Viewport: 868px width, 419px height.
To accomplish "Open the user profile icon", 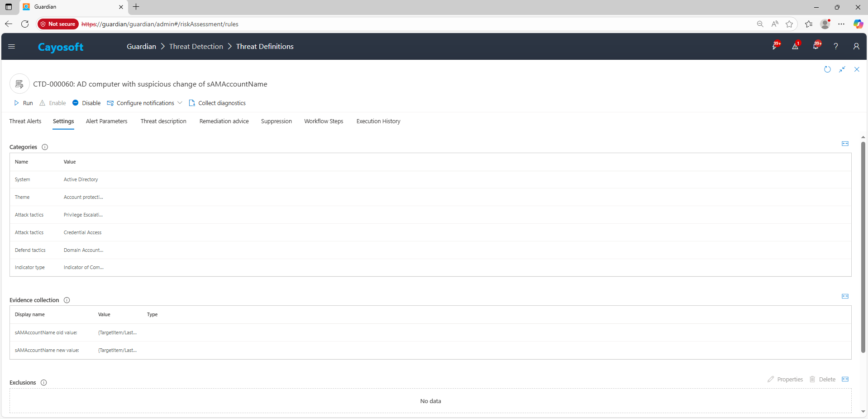I will (x=856, y=46).
